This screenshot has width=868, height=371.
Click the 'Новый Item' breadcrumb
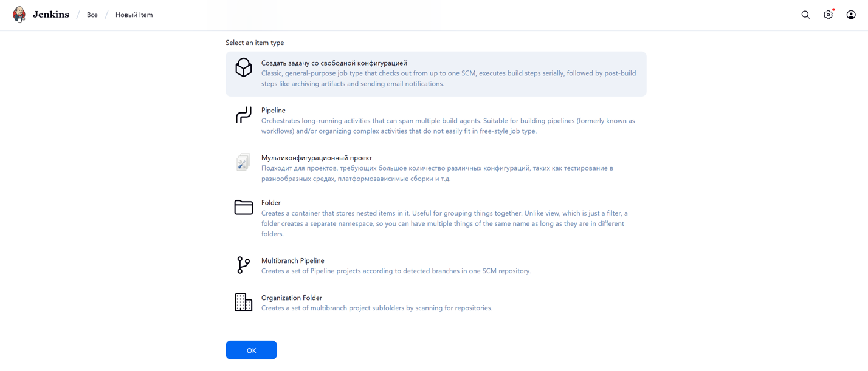pos(134,15)
